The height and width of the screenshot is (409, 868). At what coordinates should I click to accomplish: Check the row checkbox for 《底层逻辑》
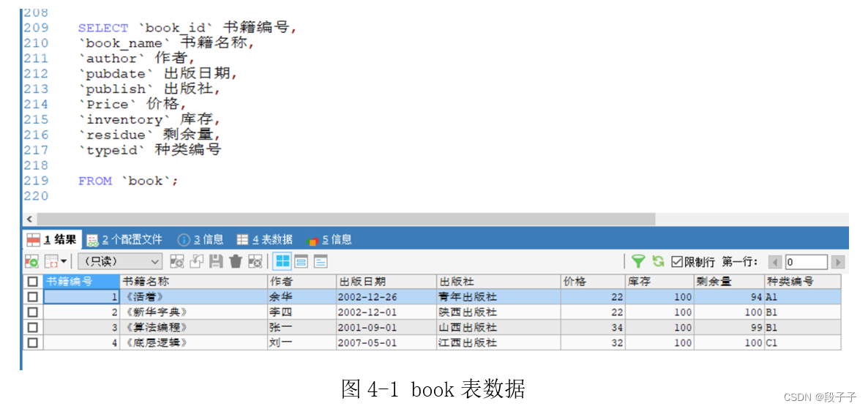point(33,342)
